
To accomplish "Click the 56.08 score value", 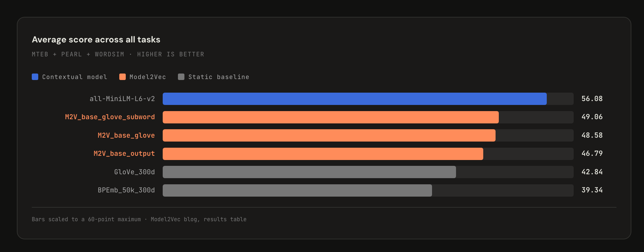I will [x=592, y=99].
